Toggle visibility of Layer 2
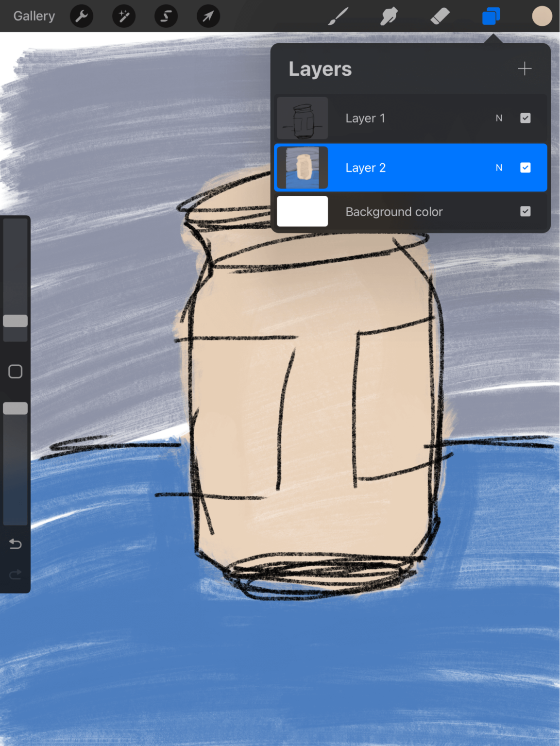Screen dimensions: 560x746 tap(525, 168)
